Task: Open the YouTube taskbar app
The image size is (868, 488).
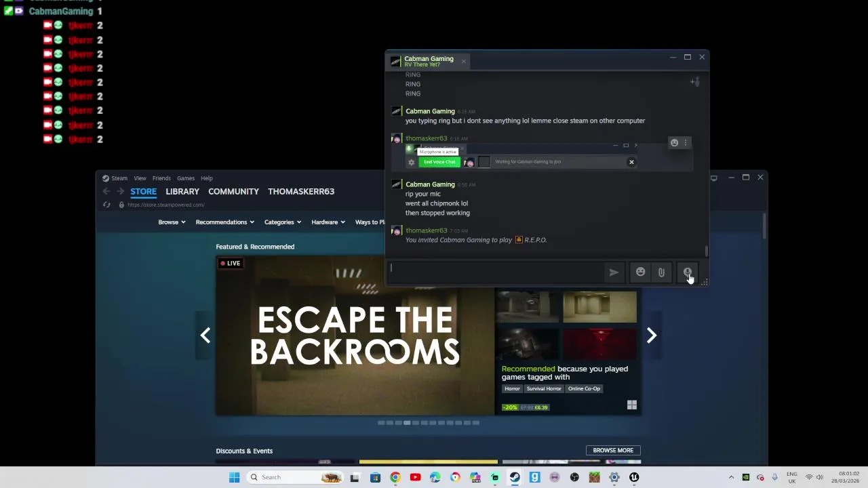Action: [x=415, y=477]
